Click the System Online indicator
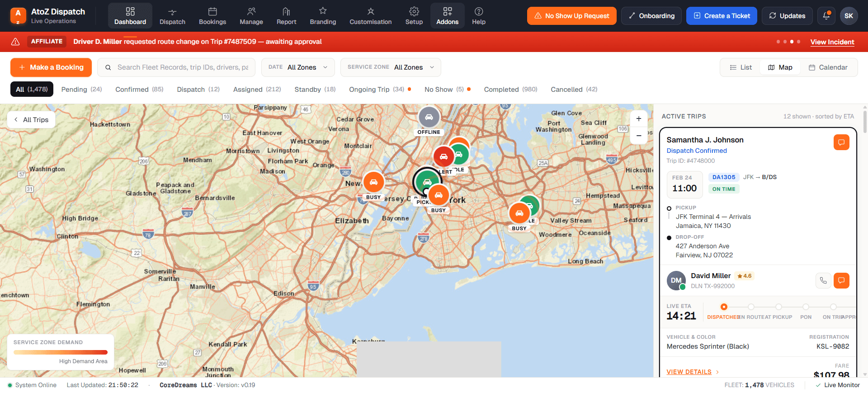The height and width of the screenshot is (393, 868). click(x=32, y=385)
